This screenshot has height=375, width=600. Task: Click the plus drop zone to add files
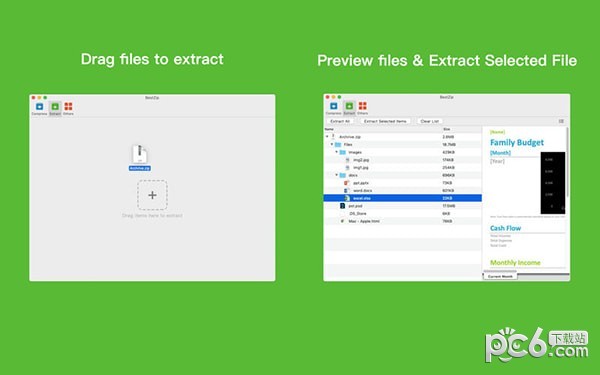152,195
